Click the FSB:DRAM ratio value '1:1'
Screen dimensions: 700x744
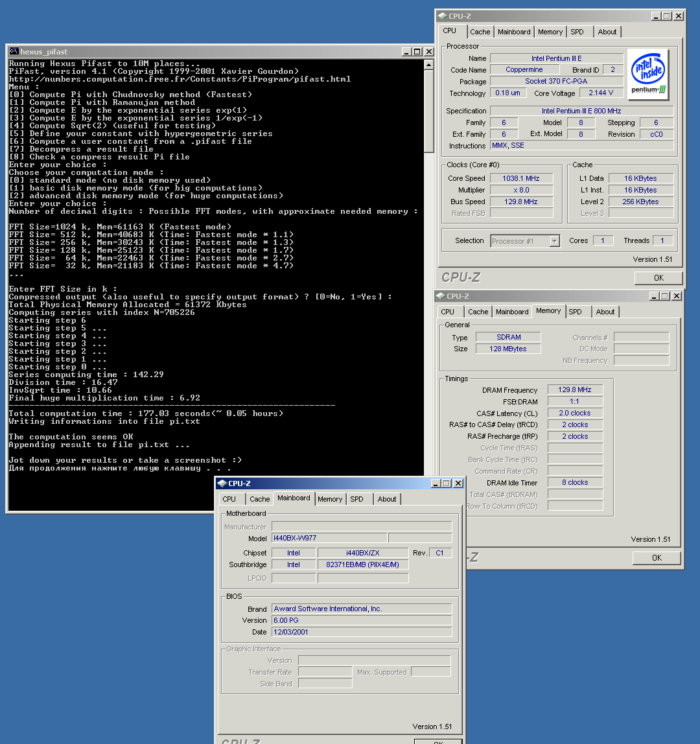575,401
